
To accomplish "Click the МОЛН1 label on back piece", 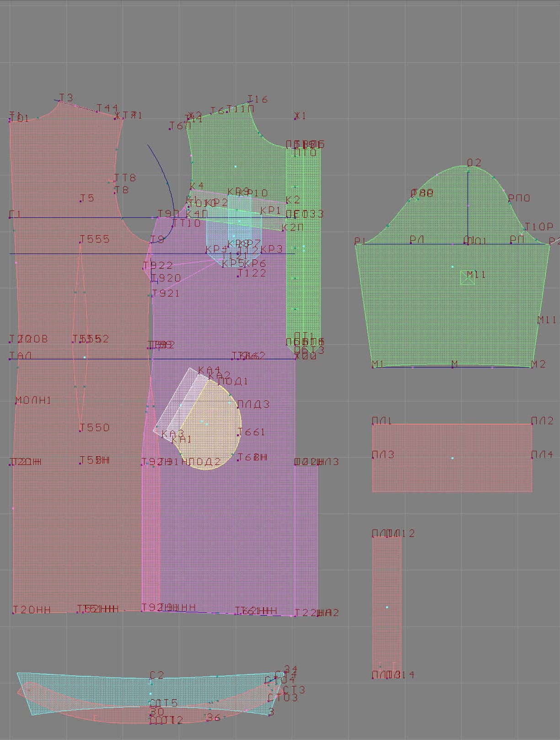I will [x=33, y=400].
